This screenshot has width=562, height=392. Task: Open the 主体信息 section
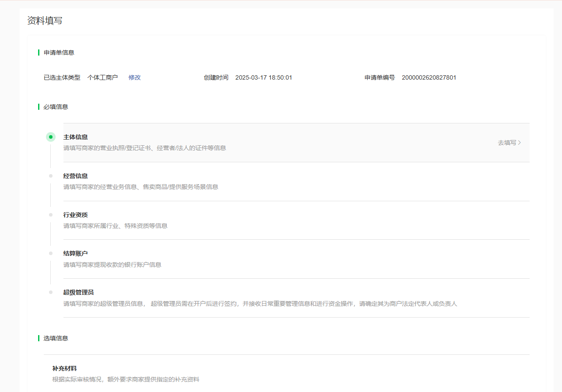[75, 136]
